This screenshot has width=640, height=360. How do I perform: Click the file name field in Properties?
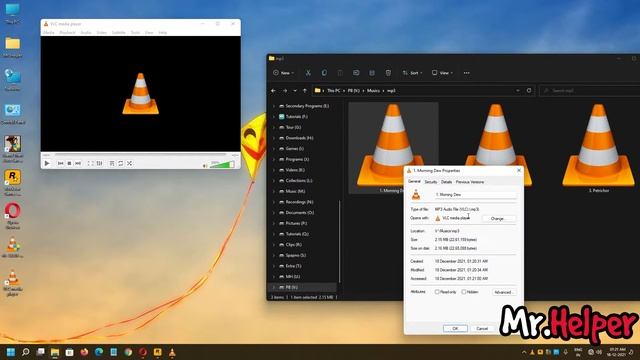476,195
